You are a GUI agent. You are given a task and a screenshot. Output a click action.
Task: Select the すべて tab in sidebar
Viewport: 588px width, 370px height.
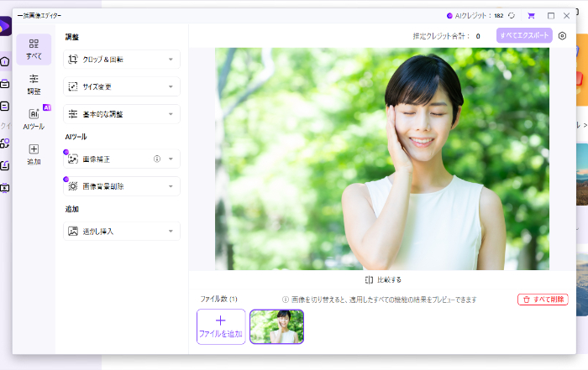[x=34, y=50]
